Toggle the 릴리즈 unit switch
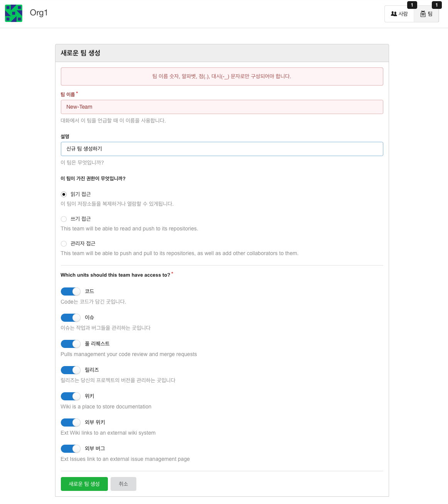 coord(71,370)
